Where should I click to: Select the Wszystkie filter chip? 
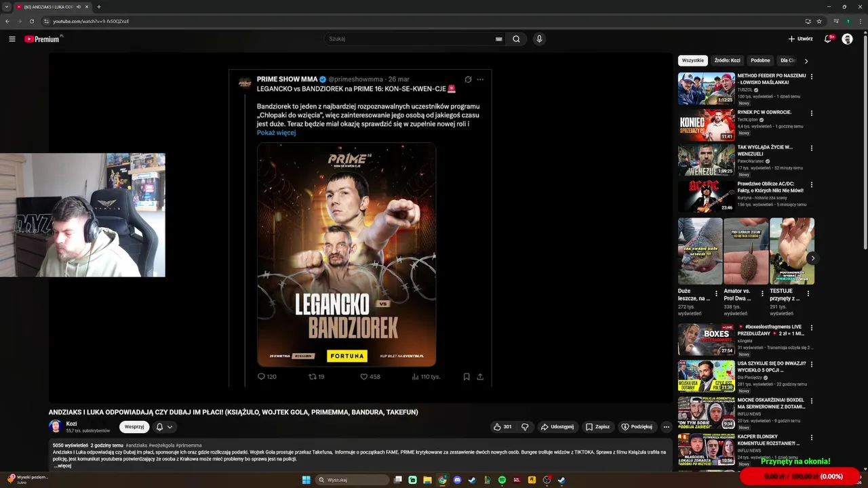tap(693, 60)
